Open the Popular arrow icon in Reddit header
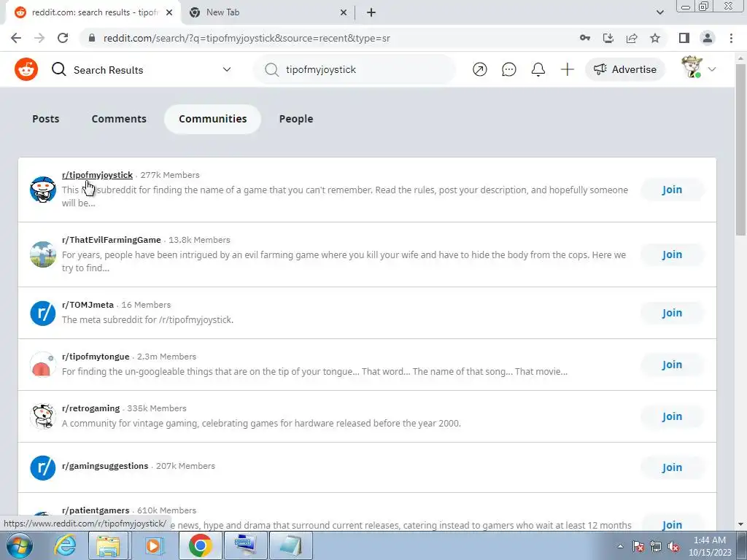The width and height of the screenshot is (747, 560). [480, 69]
